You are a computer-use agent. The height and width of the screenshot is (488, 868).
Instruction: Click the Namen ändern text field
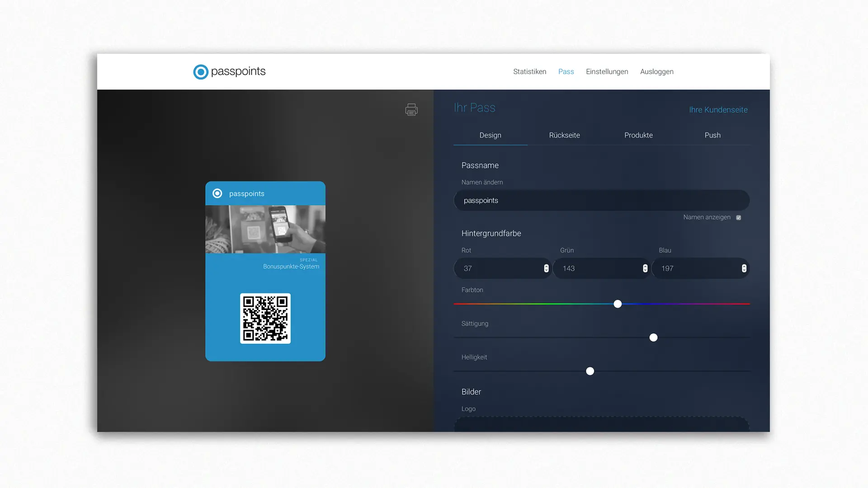(x=601, y=200)
